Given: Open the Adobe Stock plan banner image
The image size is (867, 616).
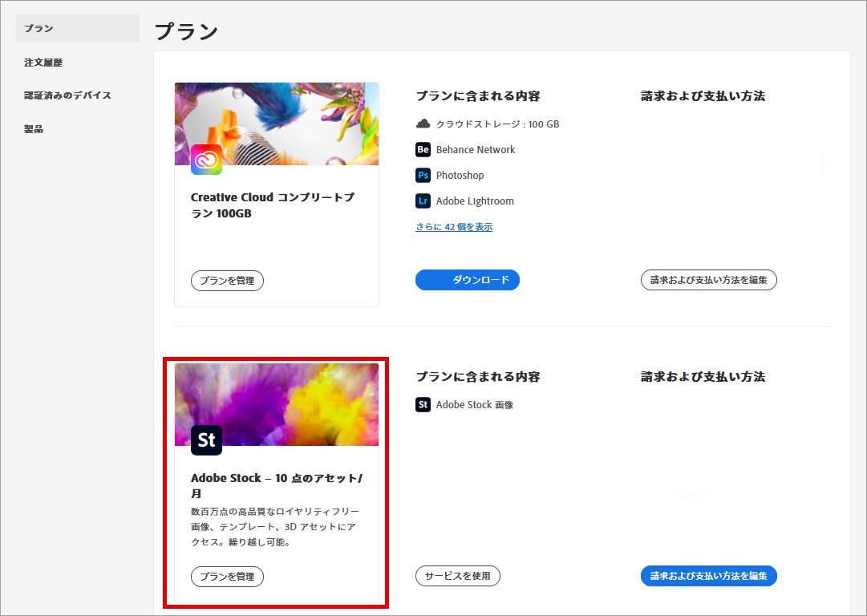Looking at the screenshot, I should point(277,404).
